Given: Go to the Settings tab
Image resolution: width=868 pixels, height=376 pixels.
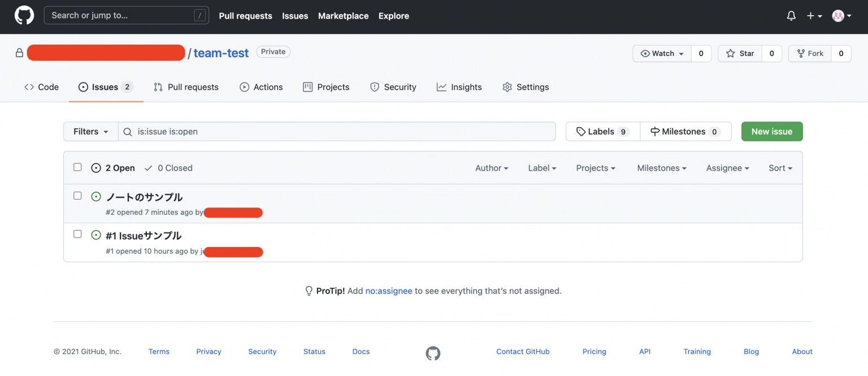Looking at the screenshot, I should point(526,87).
